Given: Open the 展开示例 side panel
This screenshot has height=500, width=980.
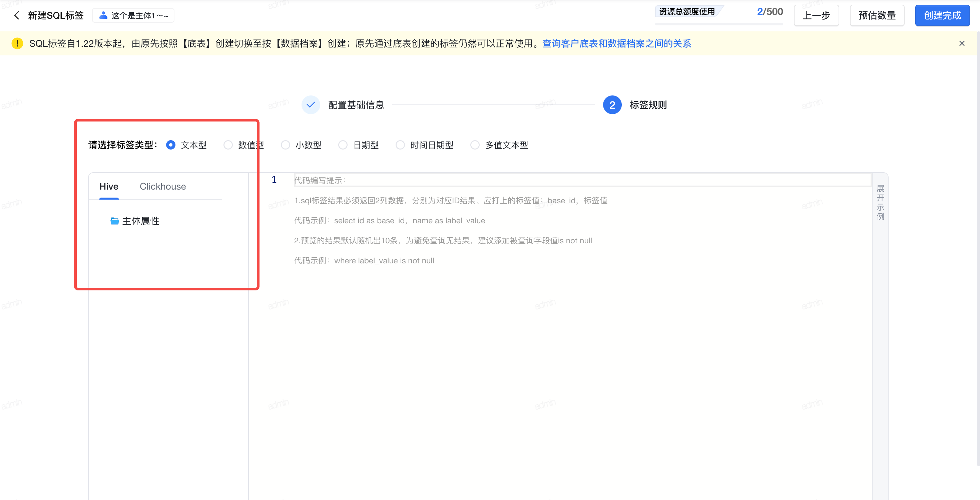Looking at the screenshot, I should [880, 202].
